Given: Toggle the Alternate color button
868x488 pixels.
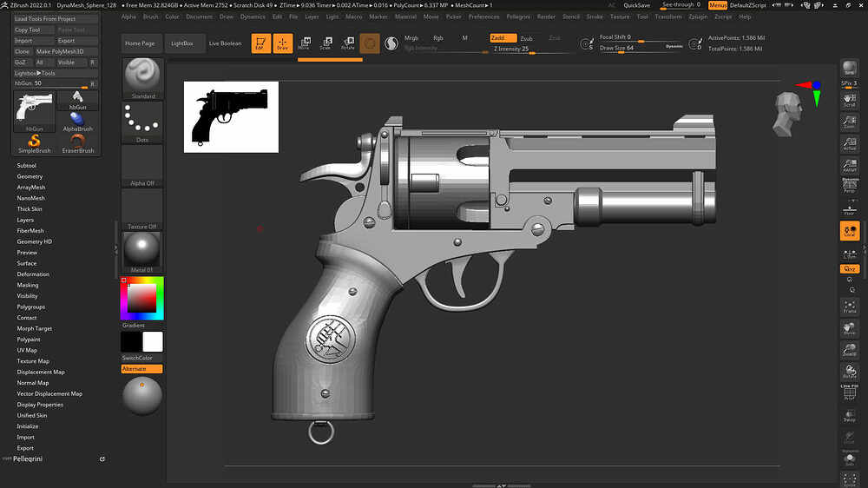Looking at the screenshot, I should coord(141,368).
